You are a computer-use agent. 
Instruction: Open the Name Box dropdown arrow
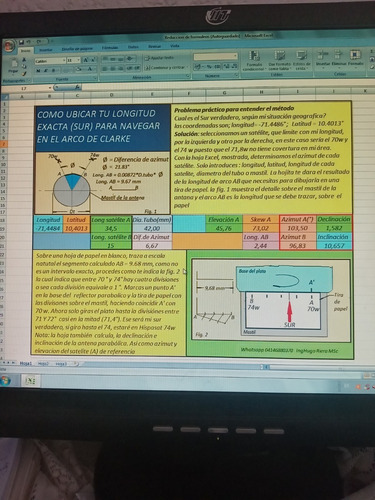tap(50, 88)
